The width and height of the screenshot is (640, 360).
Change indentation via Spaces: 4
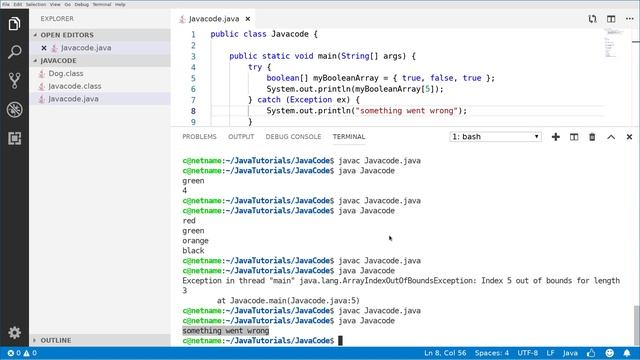coord(491,353)
